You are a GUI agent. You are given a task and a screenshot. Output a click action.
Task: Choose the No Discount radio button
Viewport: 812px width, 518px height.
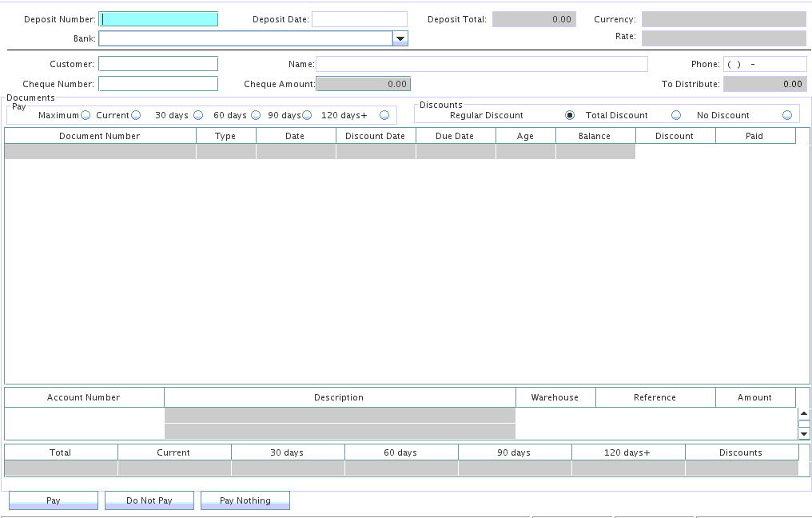tap(787, 115)
